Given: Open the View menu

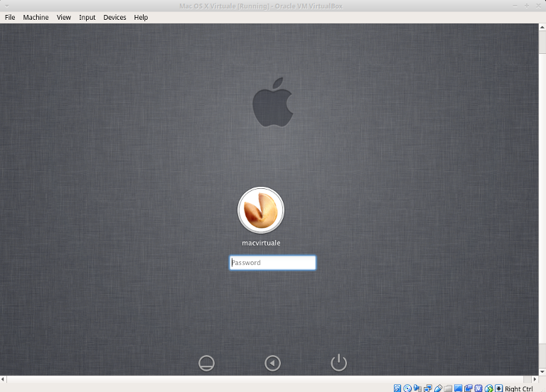Looking at the screenshot, I should [x=64, y=17].
